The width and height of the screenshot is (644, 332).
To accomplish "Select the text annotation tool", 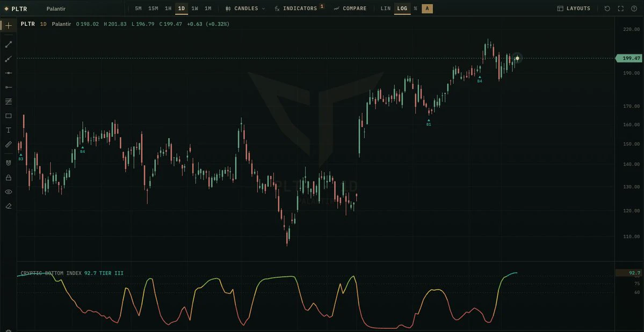I will 8,130.
